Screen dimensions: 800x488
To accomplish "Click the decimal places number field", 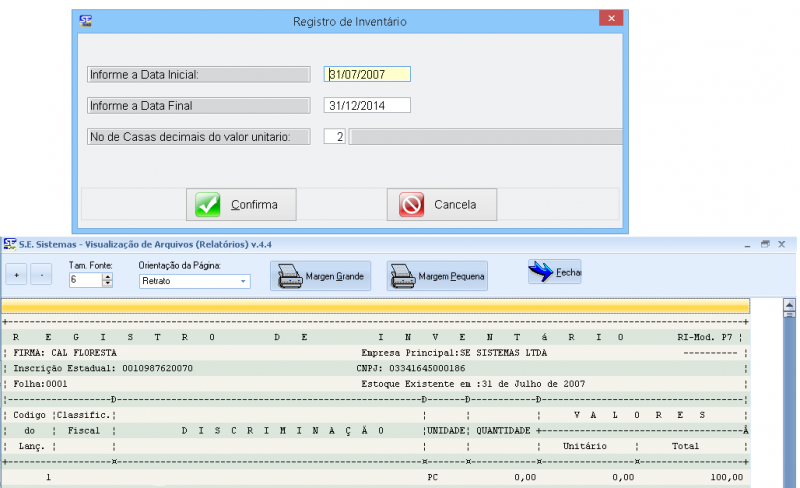I will (x=335, y=137).
